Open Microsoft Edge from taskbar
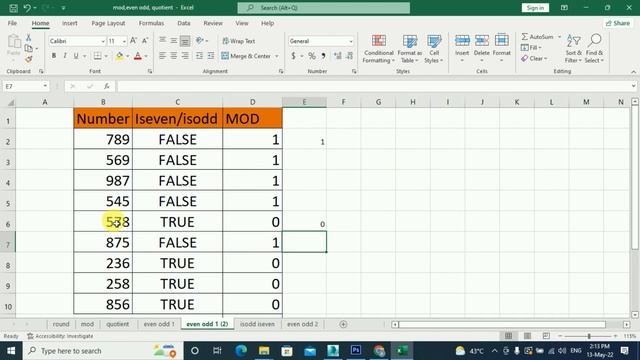Screen dimensions: 640x360 (241, 351)
